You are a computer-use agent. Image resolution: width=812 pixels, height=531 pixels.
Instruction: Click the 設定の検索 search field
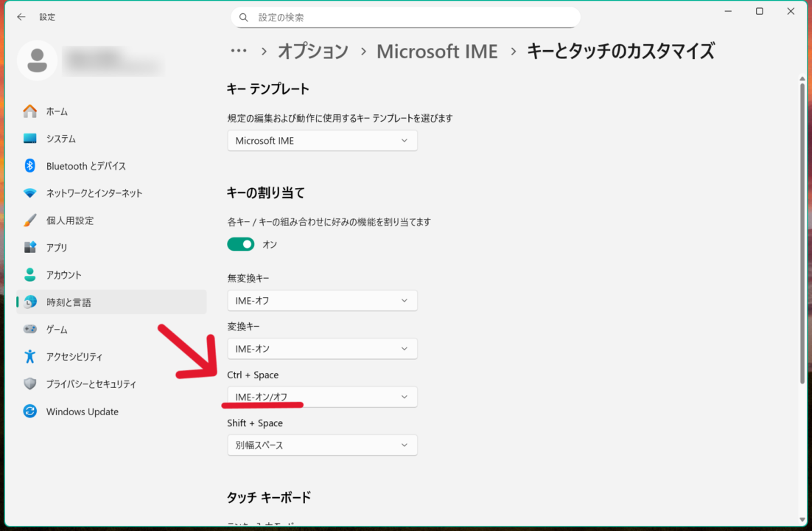pyautogui.click(x=405, y=18)
